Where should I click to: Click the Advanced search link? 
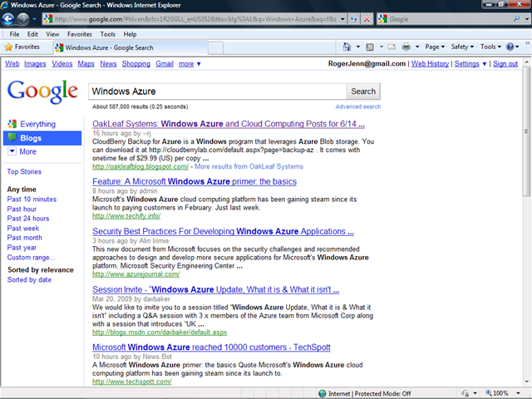[x=358, y=106]
